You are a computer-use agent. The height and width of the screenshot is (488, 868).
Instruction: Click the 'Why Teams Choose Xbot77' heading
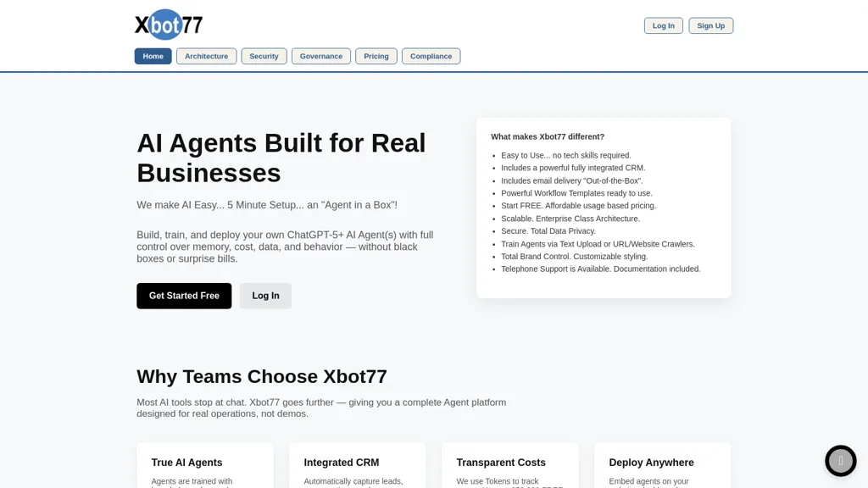(x=262, y=376)
